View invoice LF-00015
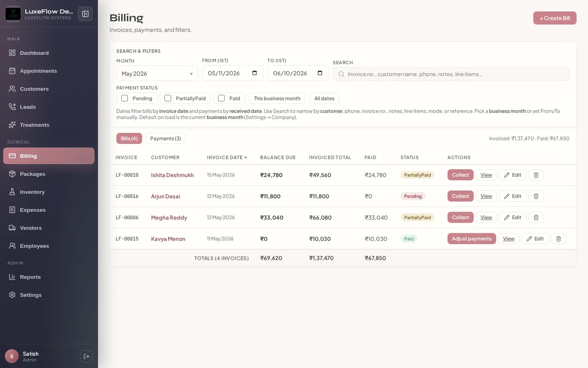The height and width of the screenshot is (368, 588). point(509,239)
